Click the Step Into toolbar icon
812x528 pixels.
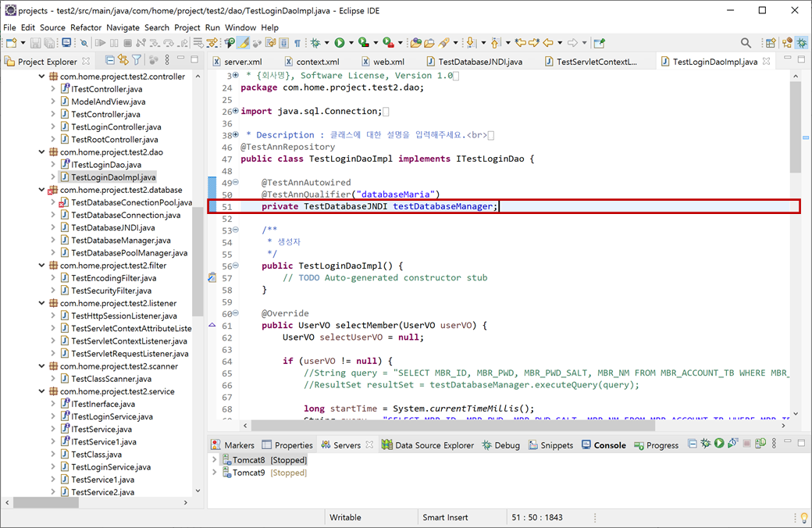[155, 43]
